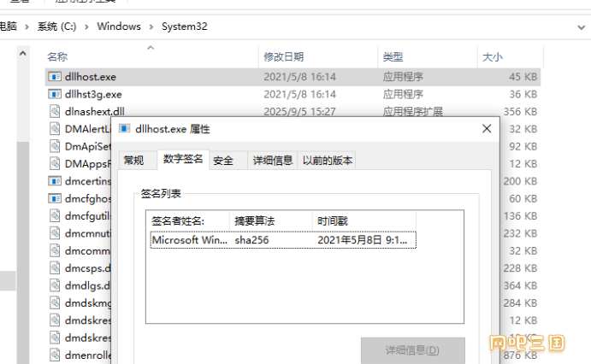Screen dimensions: 591x364
Task: Click the dmdskmgr file icon
Action: [x=55, y=302]
